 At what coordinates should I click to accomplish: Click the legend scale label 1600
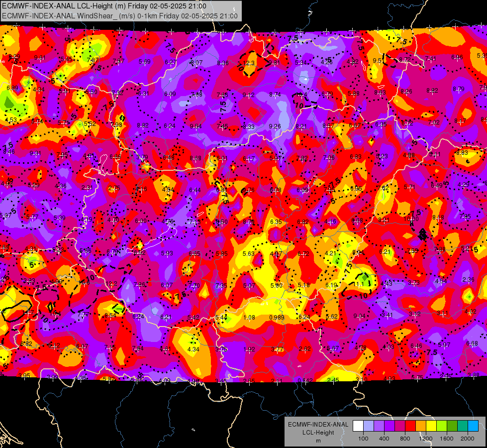coord(446,439)
